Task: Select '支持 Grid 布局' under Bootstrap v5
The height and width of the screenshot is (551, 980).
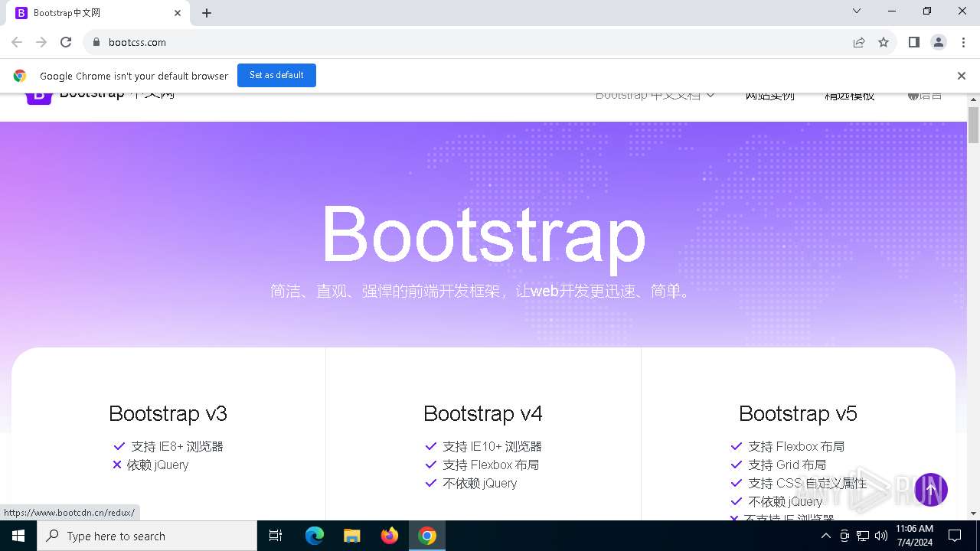Action: (x=787, y=465)
